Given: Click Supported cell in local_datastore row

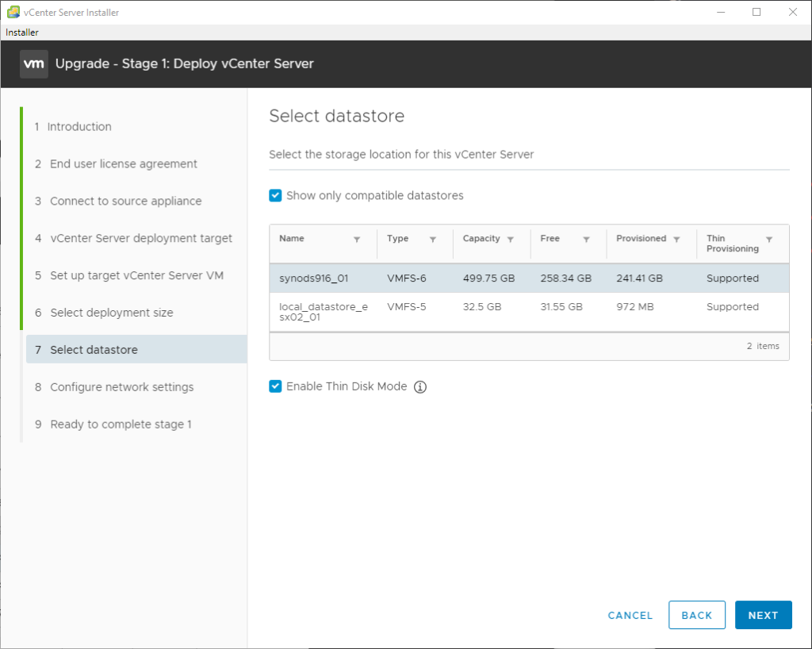Looking at the screenshot, I should [732, 306].
